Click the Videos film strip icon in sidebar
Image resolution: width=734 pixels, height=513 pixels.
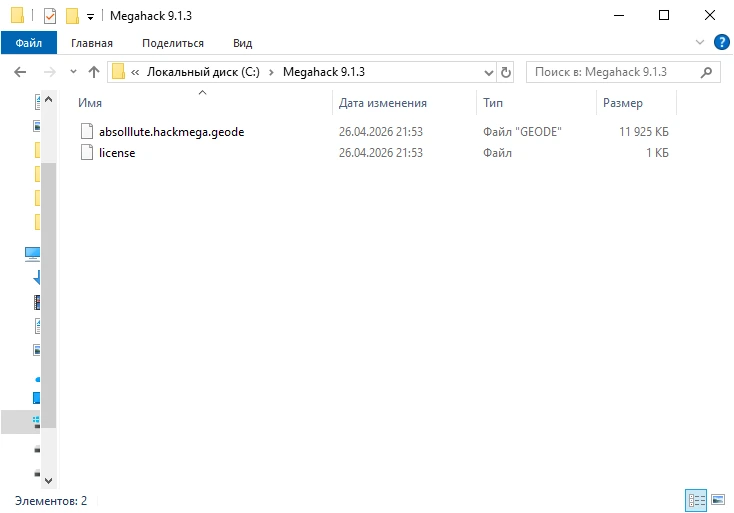click(x=37, y=302)
